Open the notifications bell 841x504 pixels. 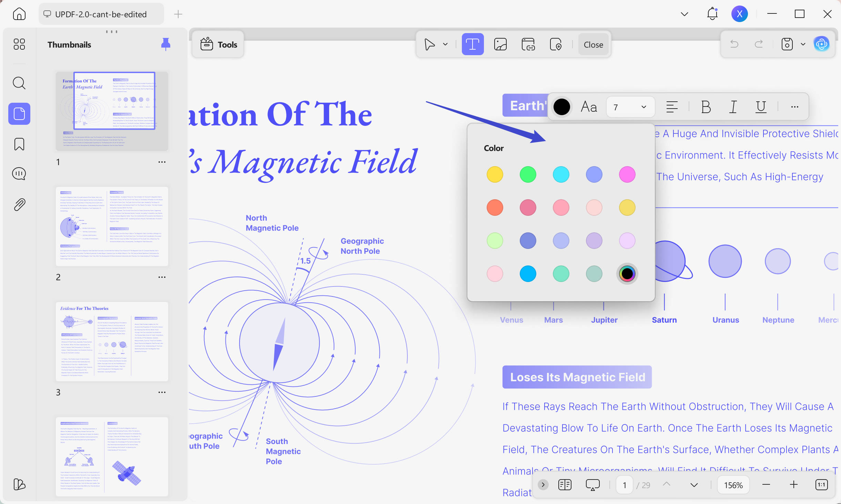pyautogui.click(x=712, y=14)
